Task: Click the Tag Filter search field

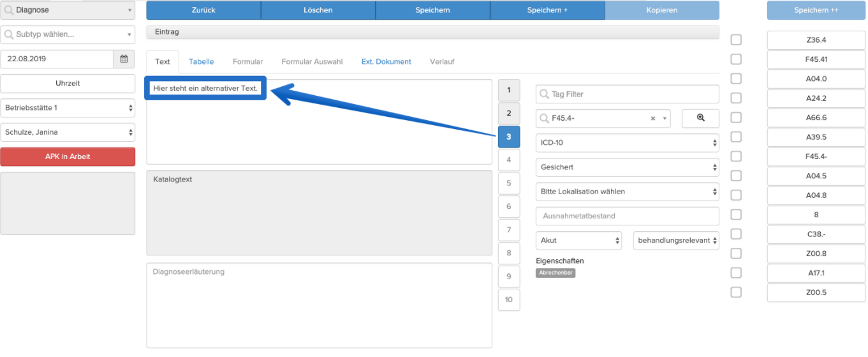Action: click(x=628, y=94)
